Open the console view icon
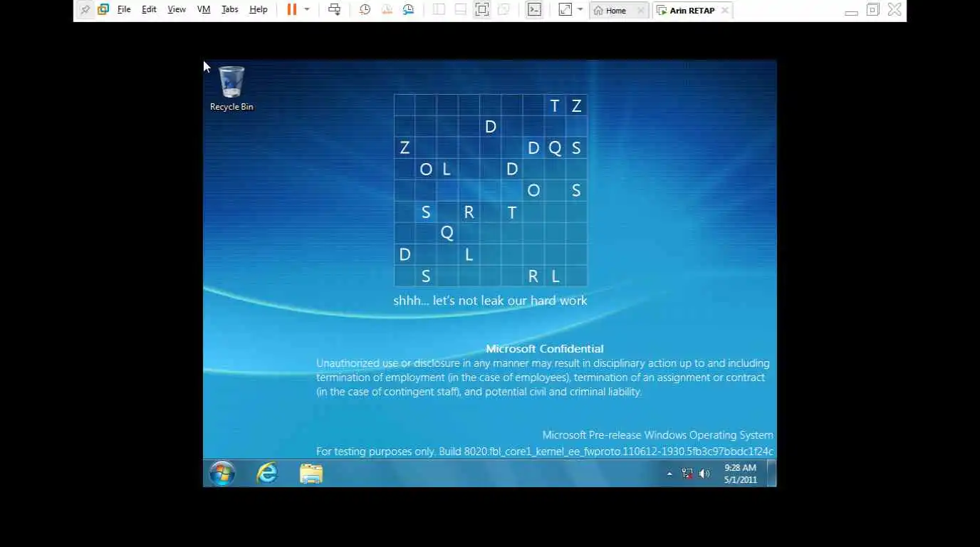 coord(534,10)
